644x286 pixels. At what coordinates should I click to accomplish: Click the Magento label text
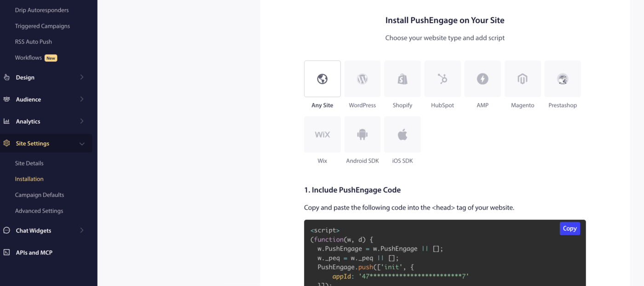coord(523,105)
